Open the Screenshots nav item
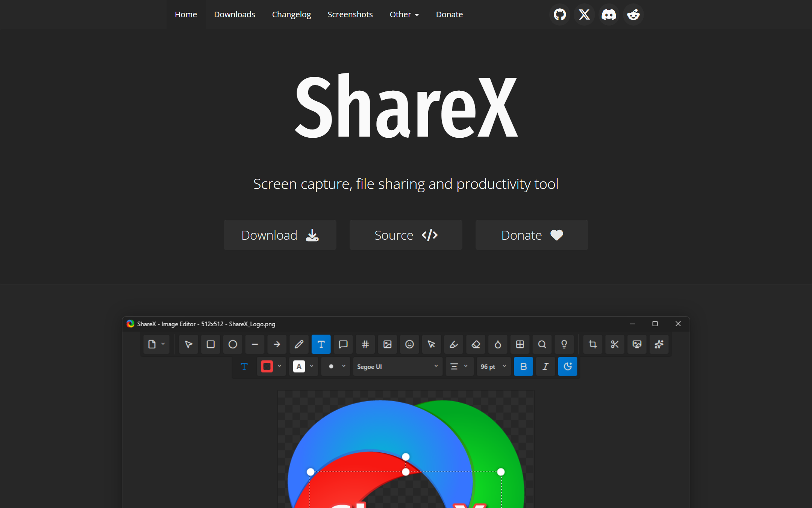This screenshot has width=812, height=508. 350,15
